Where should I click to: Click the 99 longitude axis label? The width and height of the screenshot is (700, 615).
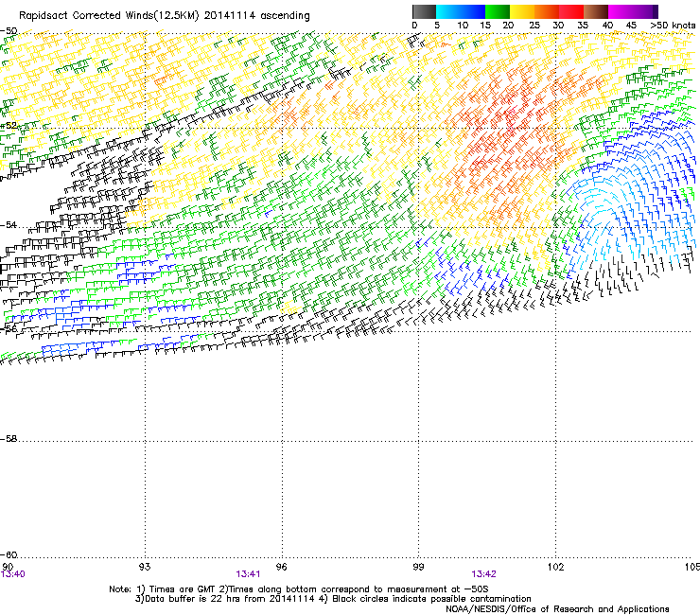(418, 567)
